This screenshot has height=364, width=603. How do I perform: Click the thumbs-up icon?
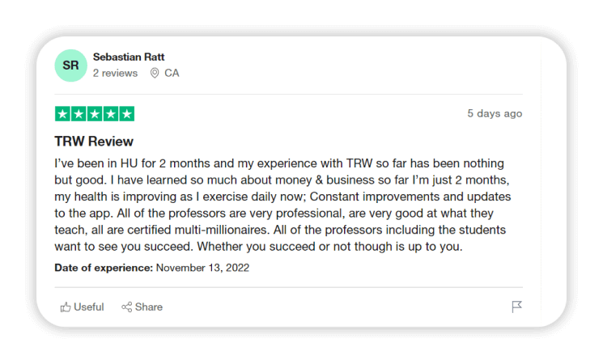66,307
